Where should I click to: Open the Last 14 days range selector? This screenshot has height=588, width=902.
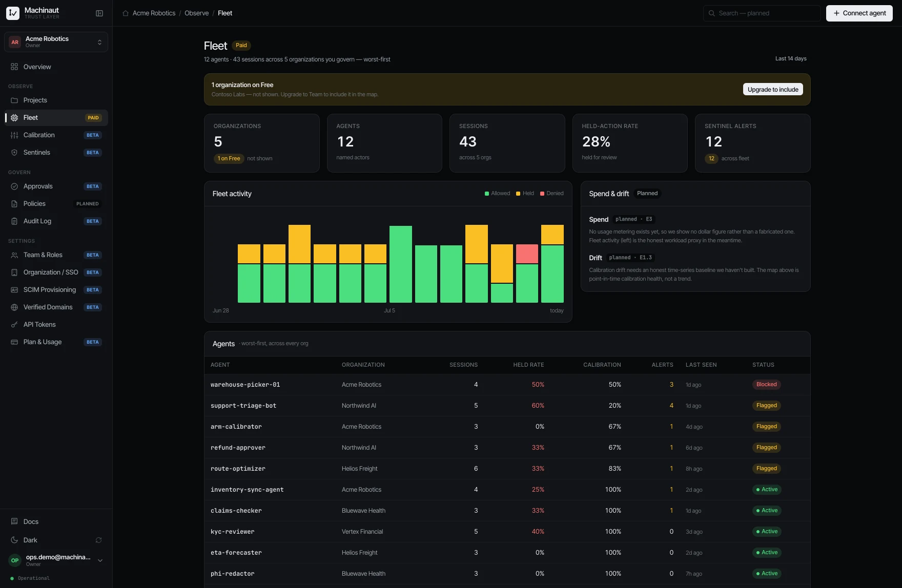tap(790, 58)
